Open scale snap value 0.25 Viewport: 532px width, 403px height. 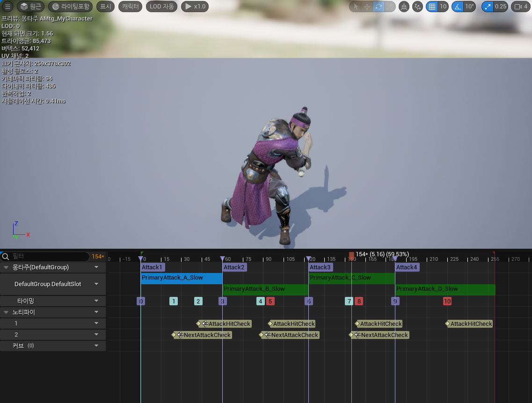(x=501, y=7)
